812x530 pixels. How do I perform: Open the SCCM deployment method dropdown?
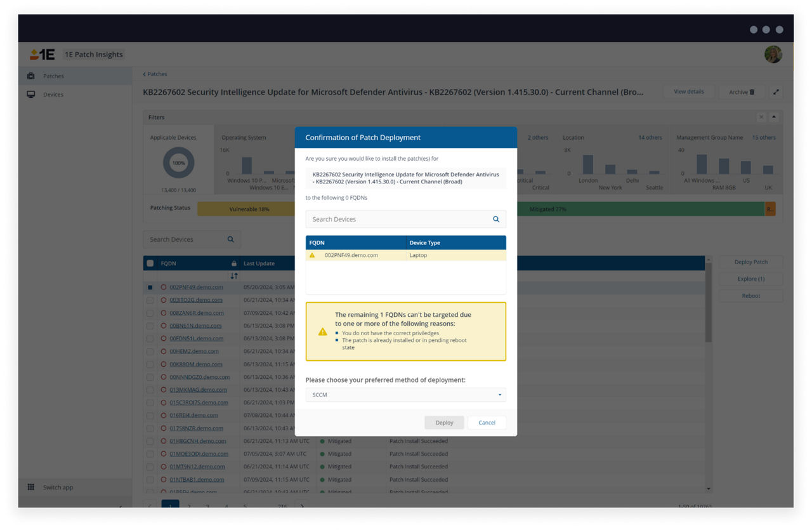click(406, 395)
